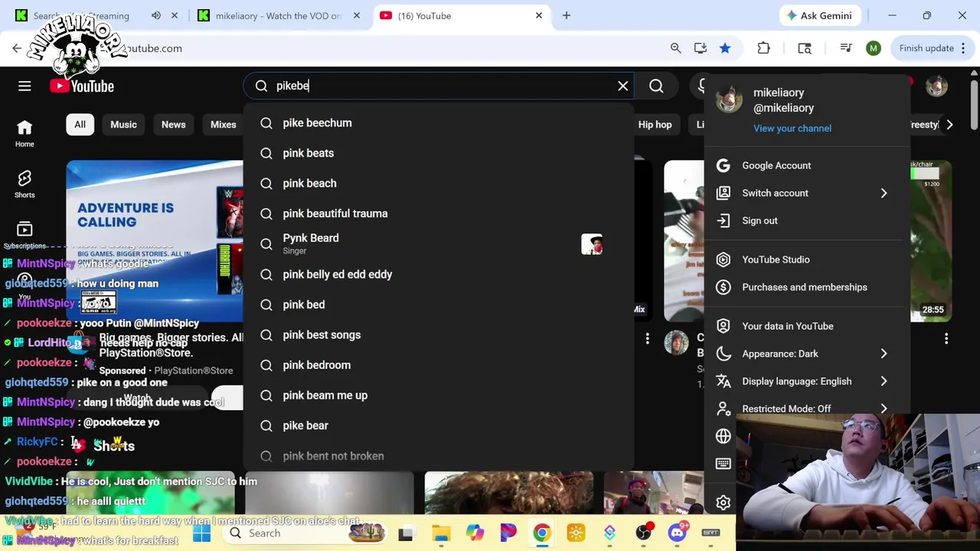Open the three-dot menu of the video with the 28:55 thumbnail
Screen dimensions: 980x551
pyautogui.click(x=946, y=338)
